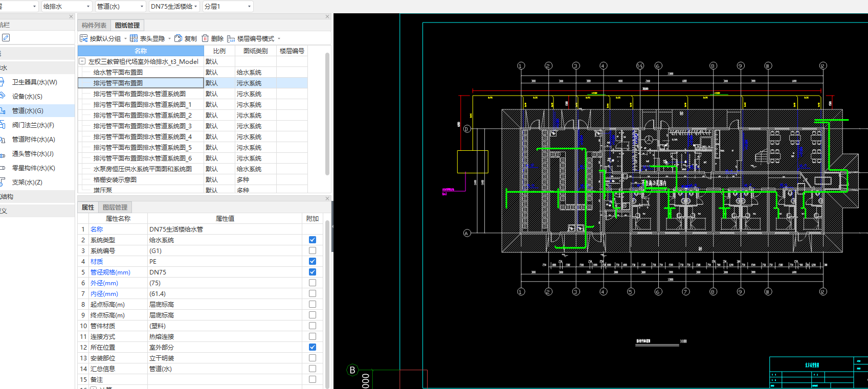The image size is (868, 389).
Task: Choose the 阀门法兰(水)(F) valve icon
Action: pyautogui.click(x=3, y=125)
